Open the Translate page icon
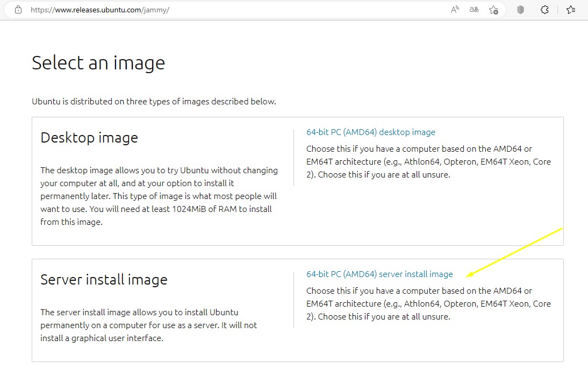Screen dimensions: 588x369 tap(474, 10)
